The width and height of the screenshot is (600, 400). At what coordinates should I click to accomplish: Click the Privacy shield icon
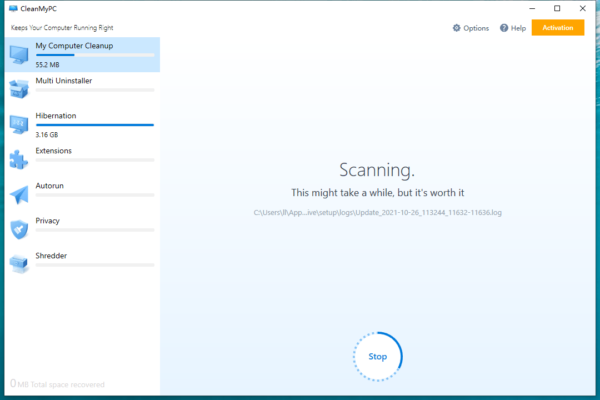coord(19,229)
